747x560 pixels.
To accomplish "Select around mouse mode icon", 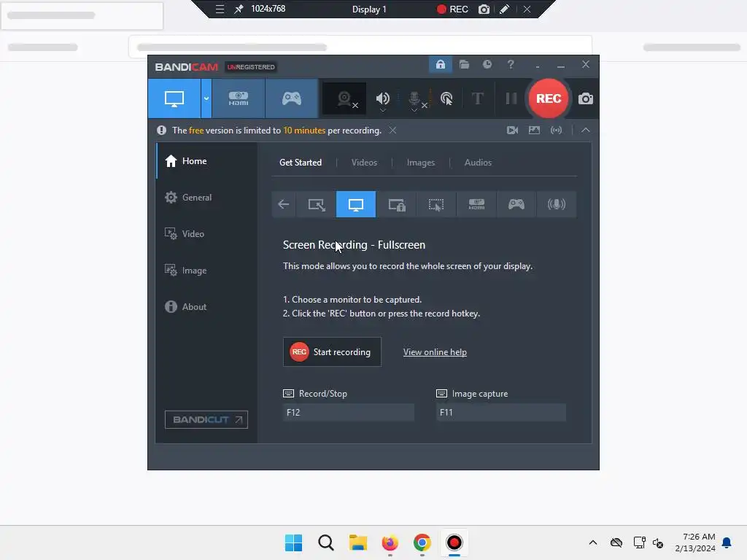I will pyautogui.click(x=436, y=204).
